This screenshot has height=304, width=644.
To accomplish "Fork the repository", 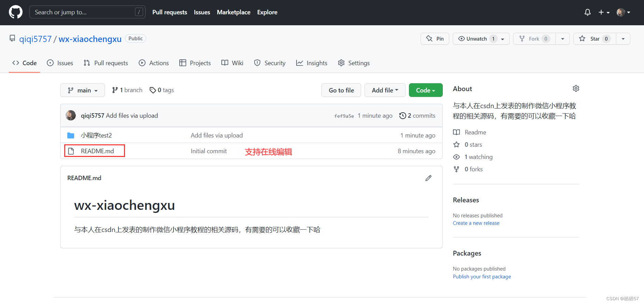I will [534, 39].
